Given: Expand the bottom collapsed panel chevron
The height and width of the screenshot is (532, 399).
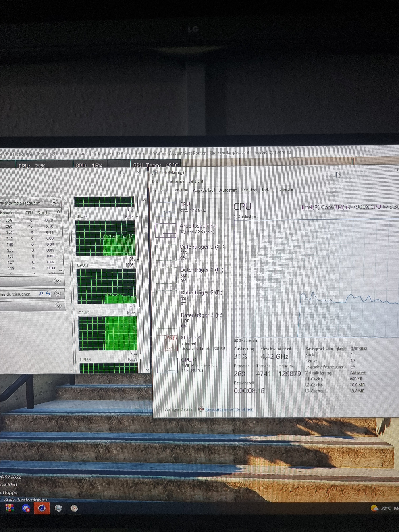Looking at the screenshot, I should (x=58, y=306).
